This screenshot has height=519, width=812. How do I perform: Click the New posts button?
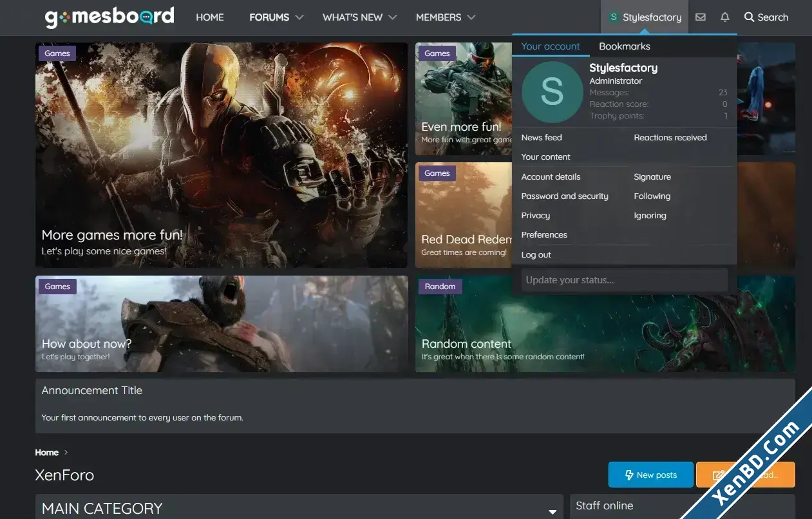coord(651,475)
